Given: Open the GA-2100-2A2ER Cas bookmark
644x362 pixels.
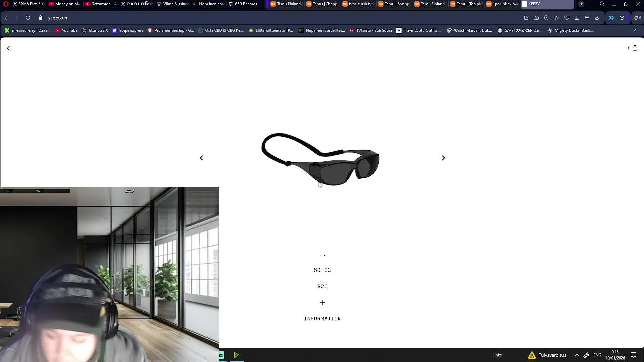Looking at the screenshot, I should 520,30.
